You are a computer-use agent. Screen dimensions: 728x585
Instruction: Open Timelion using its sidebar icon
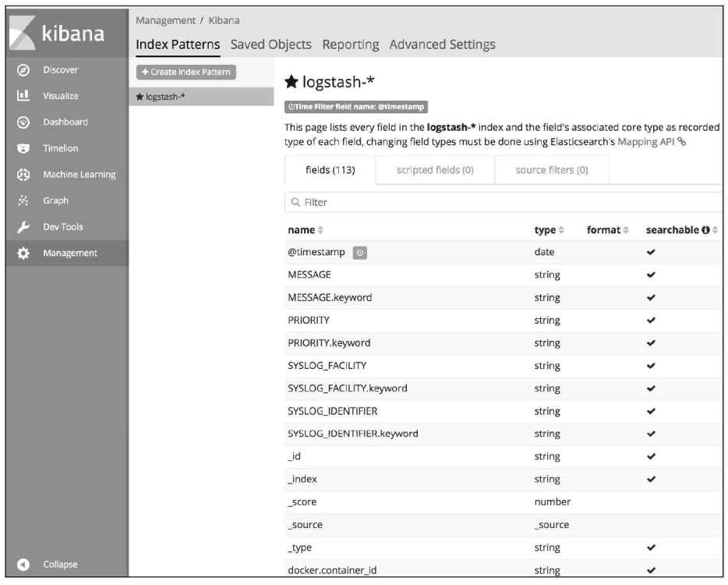coord(23,148)
